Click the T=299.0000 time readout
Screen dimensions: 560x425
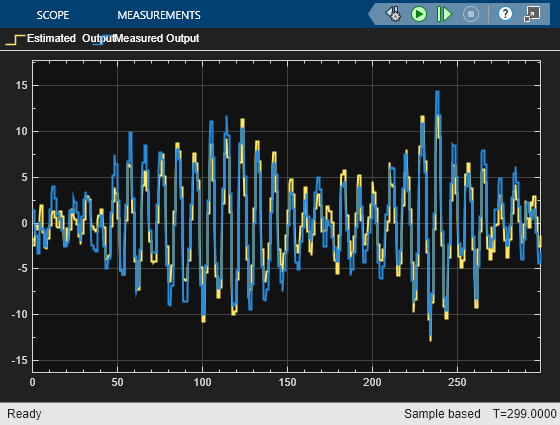(x=524, y=414)
